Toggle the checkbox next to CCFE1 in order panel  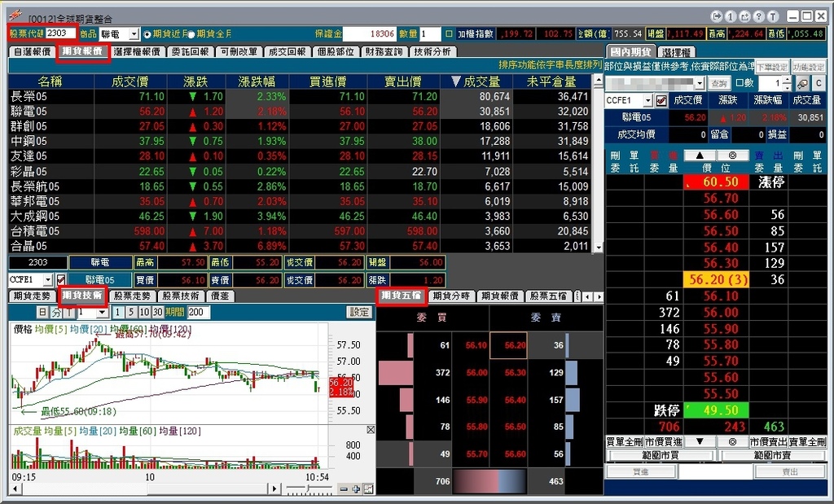pyautogui.click(x=661, y=100)
